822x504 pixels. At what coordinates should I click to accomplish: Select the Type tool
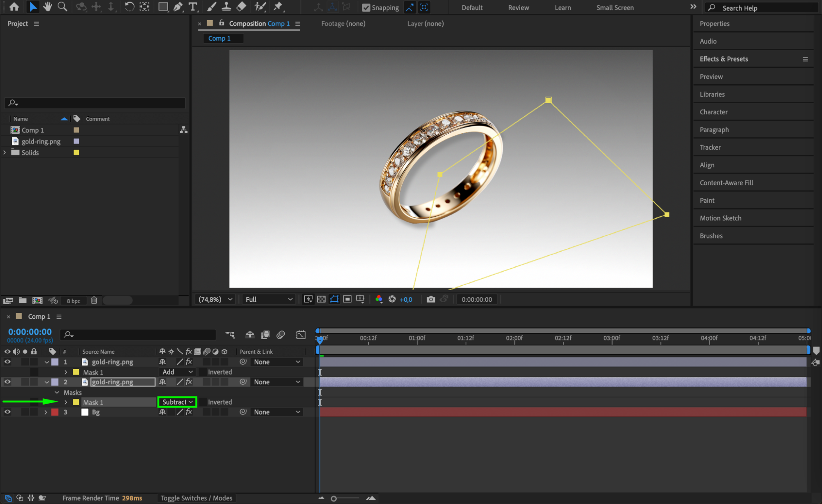192,7
